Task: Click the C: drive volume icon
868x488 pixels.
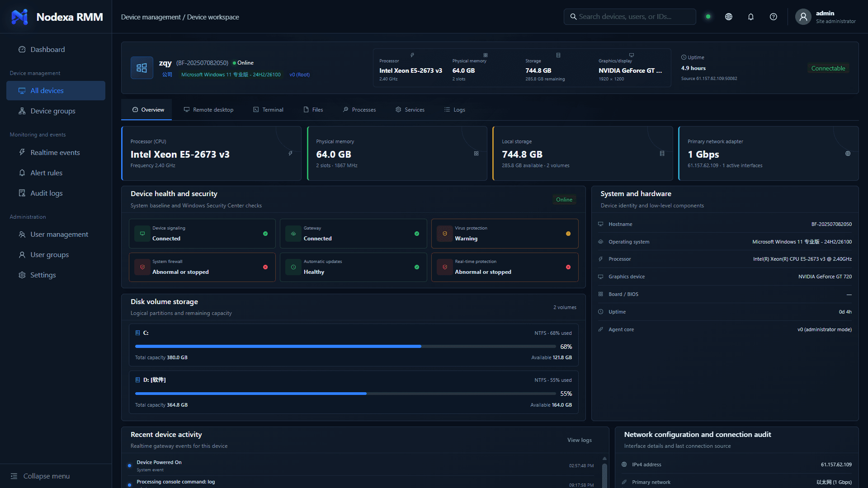Action: (138, 333)
